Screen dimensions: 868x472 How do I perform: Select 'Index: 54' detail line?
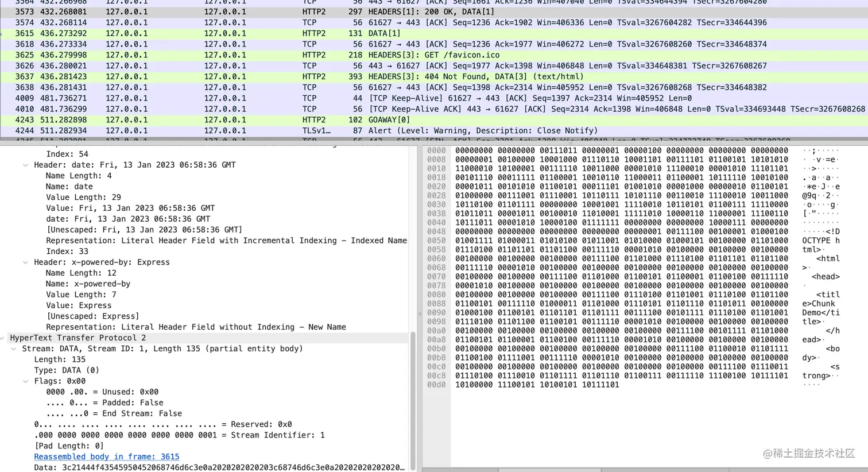tap(67, 154)
